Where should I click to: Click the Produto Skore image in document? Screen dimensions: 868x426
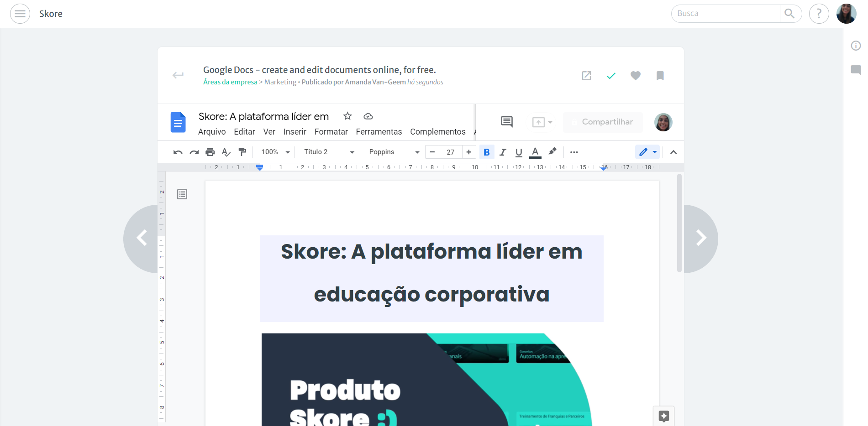(426, 379)
